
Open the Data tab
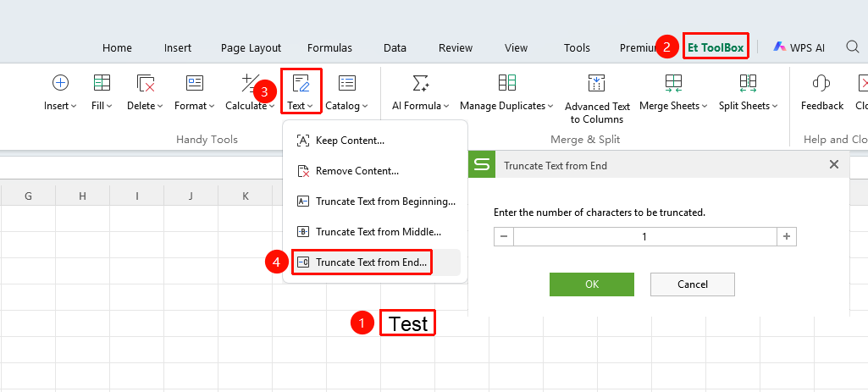(395, 48)
